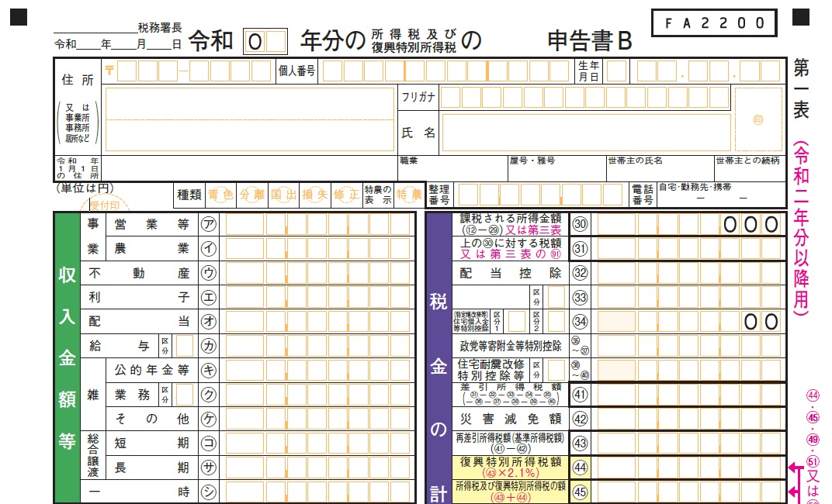Click the 住所 address entry box
832x504 pixels.
pyautogui.click(x=250, y=119)
